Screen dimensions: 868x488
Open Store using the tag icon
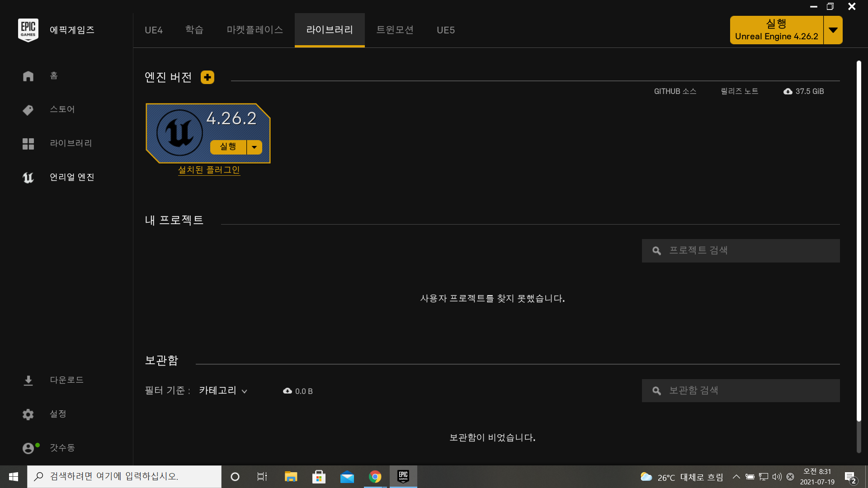point(28,110)
